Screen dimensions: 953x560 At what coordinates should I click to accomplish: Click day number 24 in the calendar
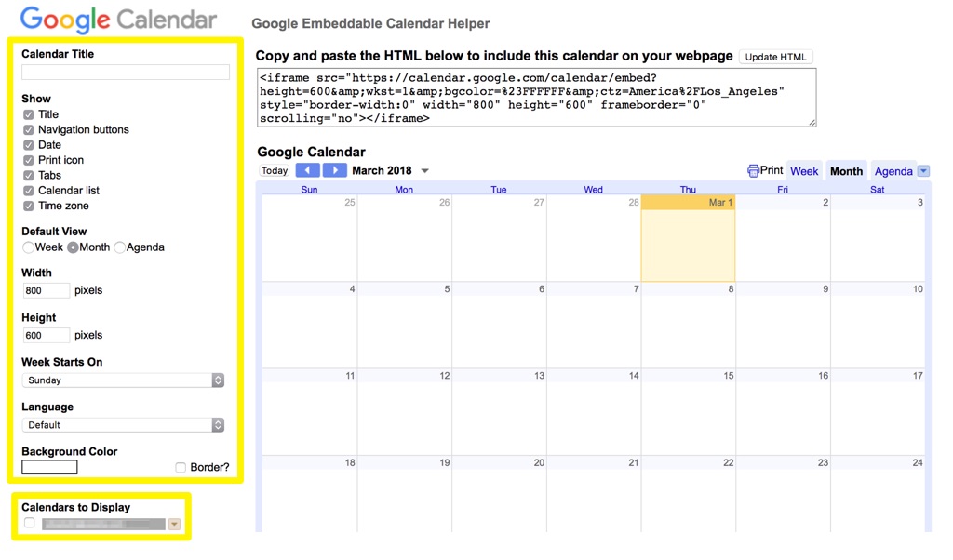pyautogui.click(x=918, y=463)
